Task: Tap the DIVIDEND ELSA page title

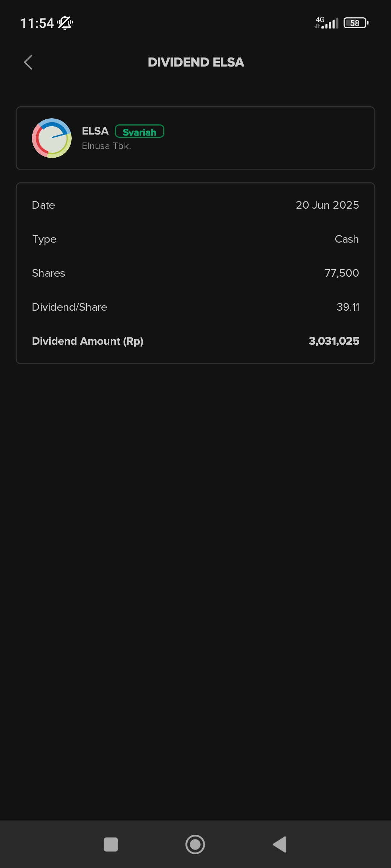Action: pos(196,62)
